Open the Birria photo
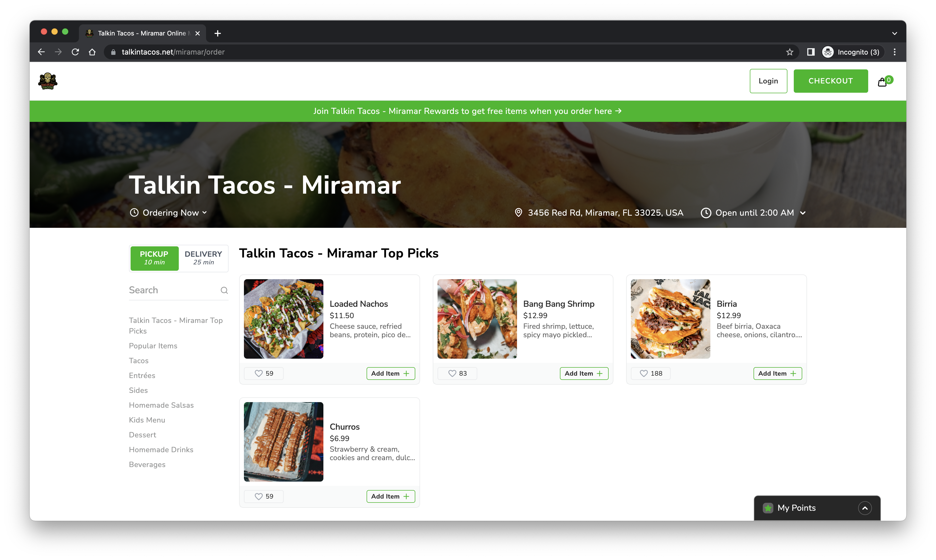 [670, 319]
